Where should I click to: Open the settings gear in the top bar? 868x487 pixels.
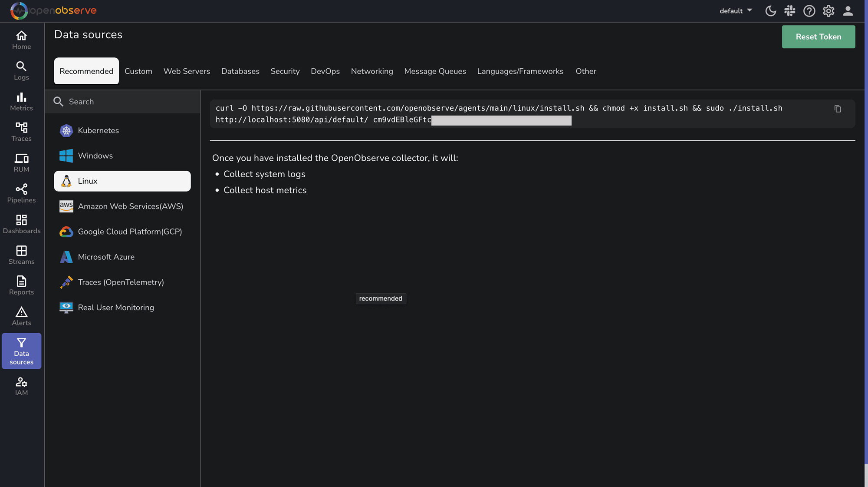pos(828,11)
